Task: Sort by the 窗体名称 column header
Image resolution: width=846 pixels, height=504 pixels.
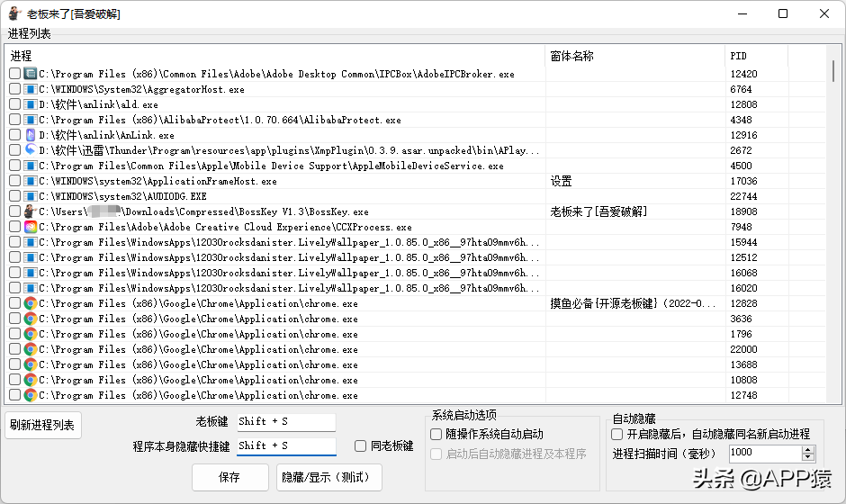Action: pos(635,56)
